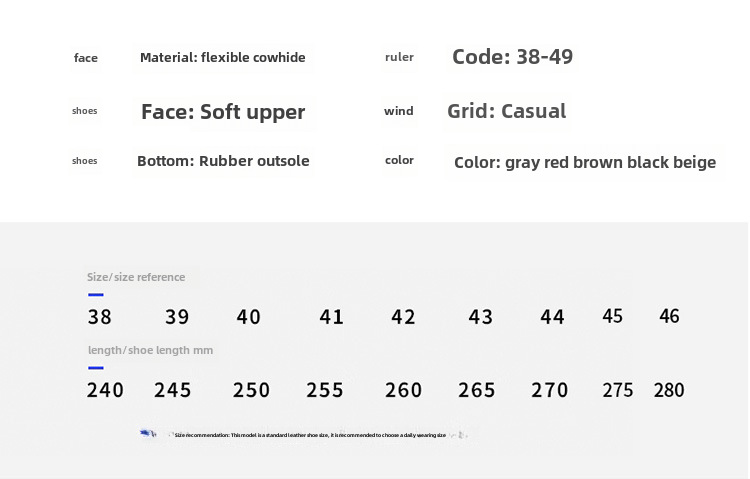The height and width of the screenshot is (479, 750).
Task: Select size 38
Action: coord(99,317)
